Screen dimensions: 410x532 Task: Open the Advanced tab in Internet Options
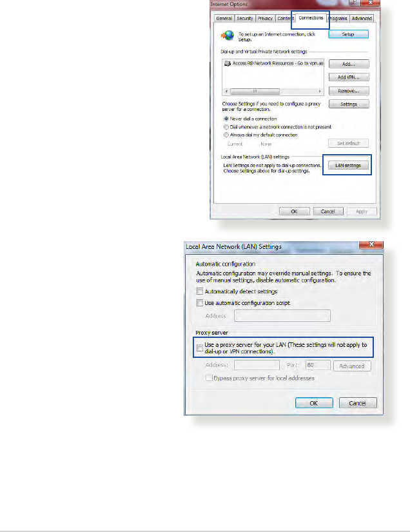coord(362,18)
